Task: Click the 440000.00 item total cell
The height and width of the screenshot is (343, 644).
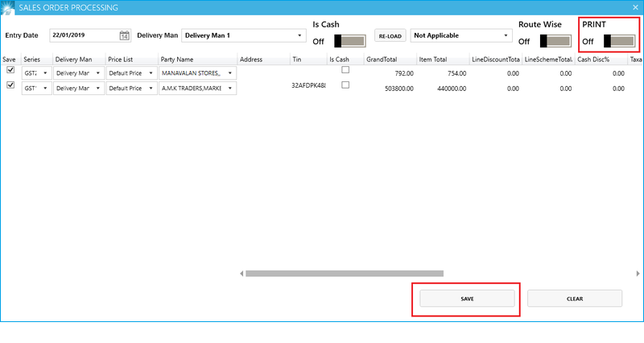Action: [452, 89]
